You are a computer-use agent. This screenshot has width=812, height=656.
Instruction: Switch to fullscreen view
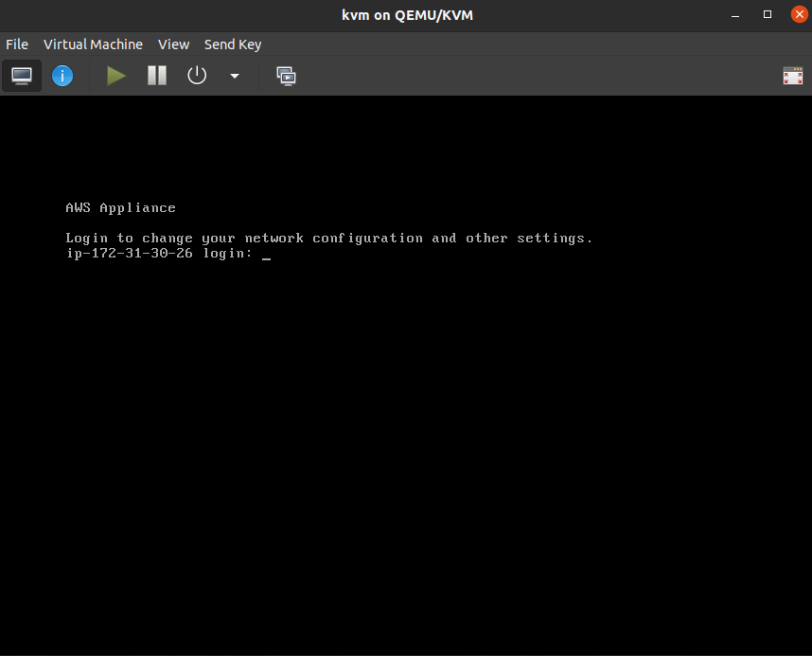click(x=792, y=76)
